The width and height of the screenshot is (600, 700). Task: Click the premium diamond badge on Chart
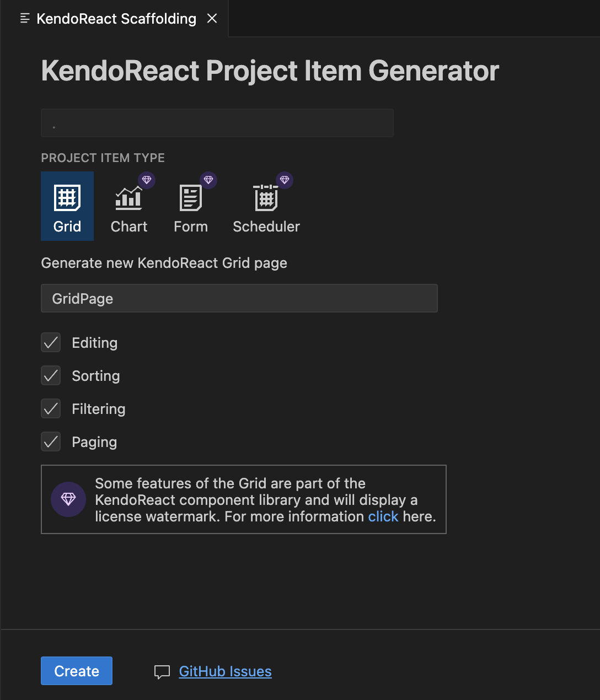[x=147, y=180]
